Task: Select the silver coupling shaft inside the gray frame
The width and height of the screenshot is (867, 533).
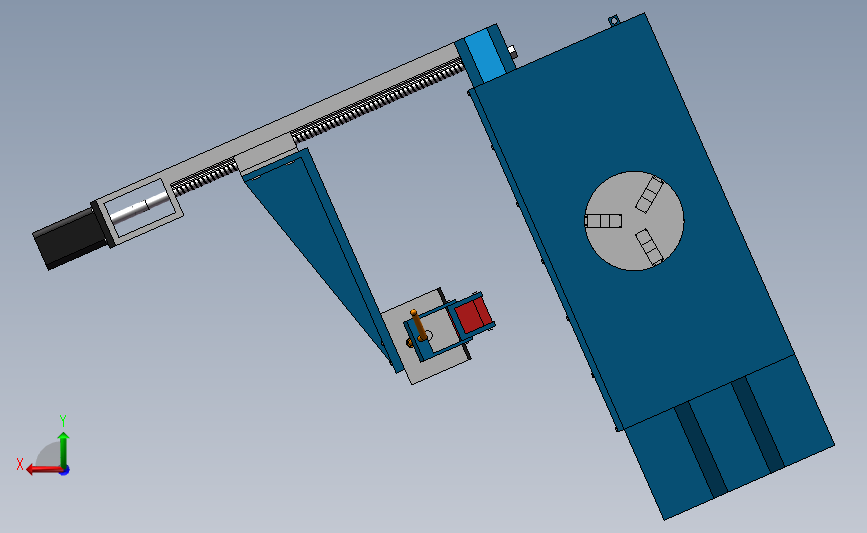Action: [138, 207]
